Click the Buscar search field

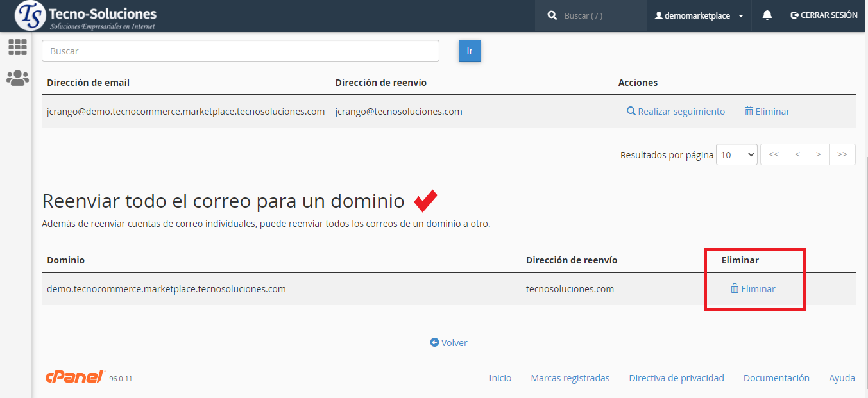tap(240, 51)
